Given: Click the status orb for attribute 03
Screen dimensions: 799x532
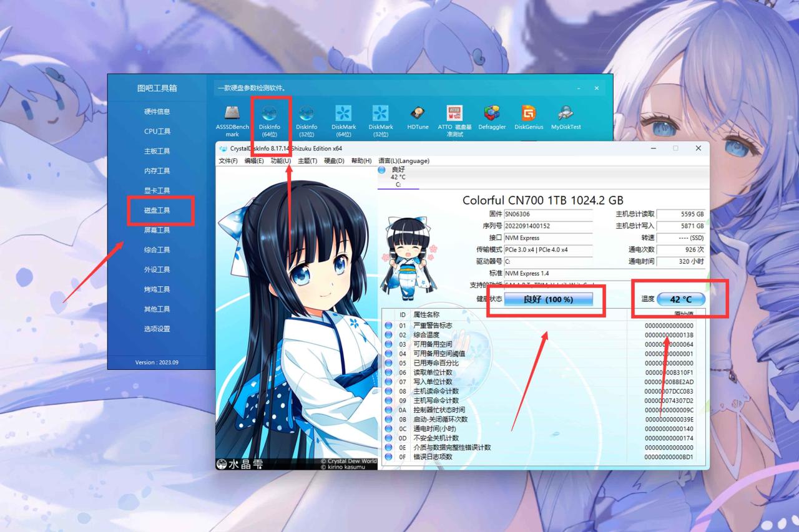Looking at the screenshot, I should [388, 344].
